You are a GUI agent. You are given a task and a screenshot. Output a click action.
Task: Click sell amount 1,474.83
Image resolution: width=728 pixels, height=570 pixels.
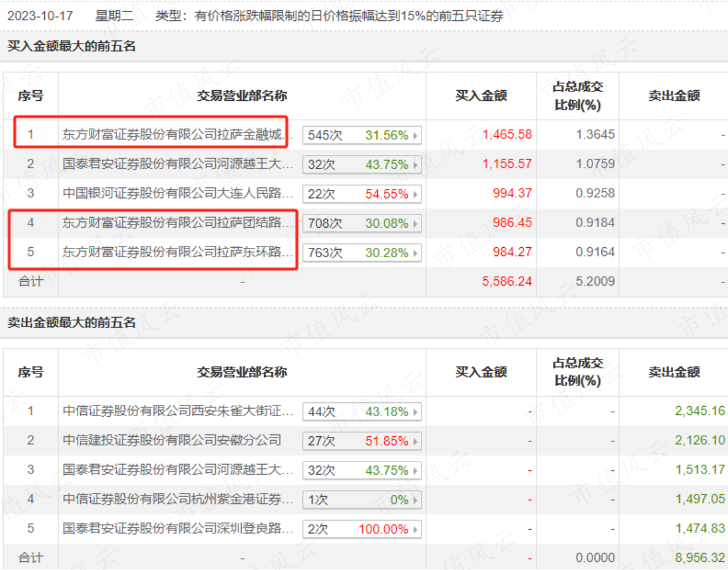700,528
